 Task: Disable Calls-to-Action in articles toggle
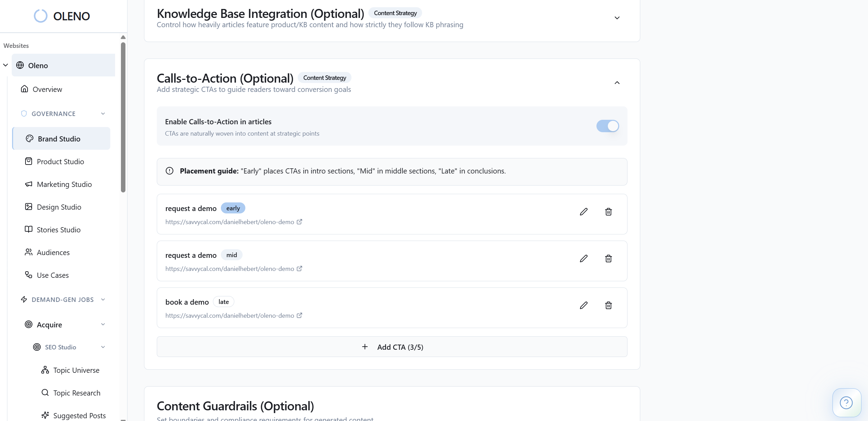point(607,126)
